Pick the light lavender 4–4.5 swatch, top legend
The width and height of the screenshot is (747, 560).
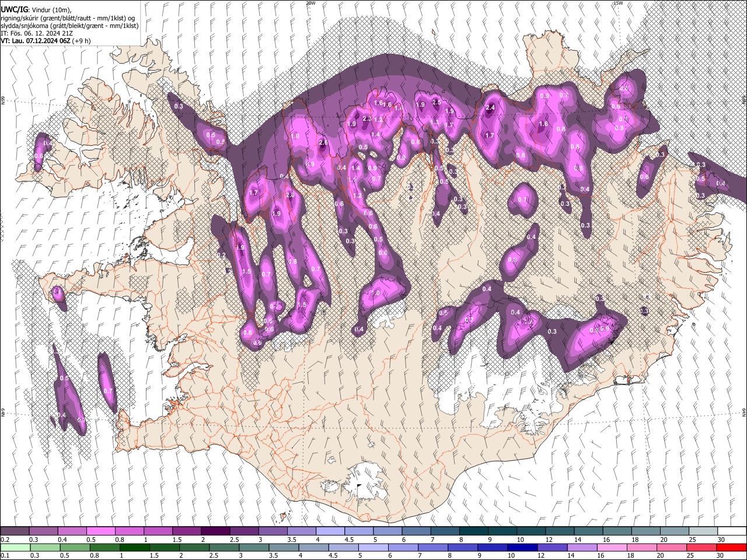pos(330,531)
